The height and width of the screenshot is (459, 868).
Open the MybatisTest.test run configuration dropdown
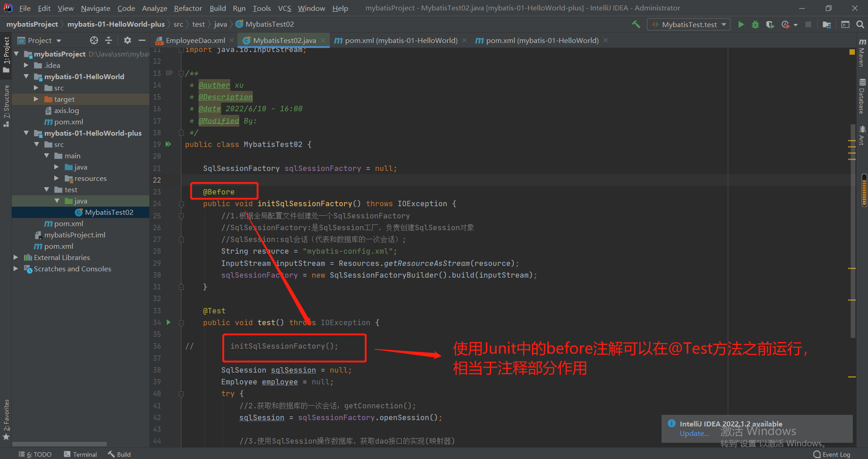689,24
